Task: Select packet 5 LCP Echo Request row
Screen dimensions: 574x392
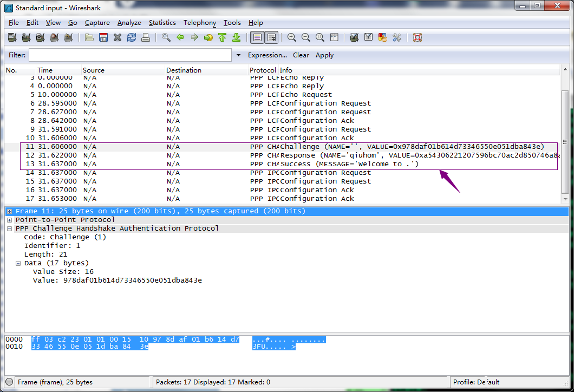Action: point(282,95)
